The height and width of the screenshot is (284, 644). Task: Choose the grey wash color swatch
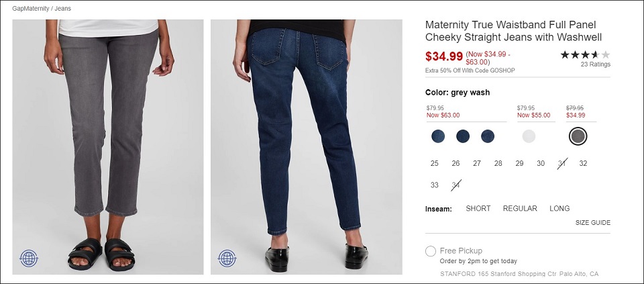pos(578,136)
